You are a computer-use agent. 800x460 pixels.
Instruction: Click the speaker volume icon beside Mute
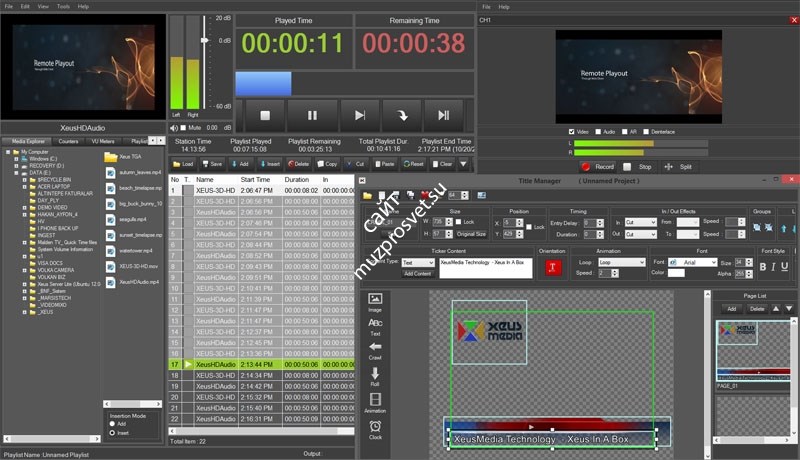tap(174, 128)
